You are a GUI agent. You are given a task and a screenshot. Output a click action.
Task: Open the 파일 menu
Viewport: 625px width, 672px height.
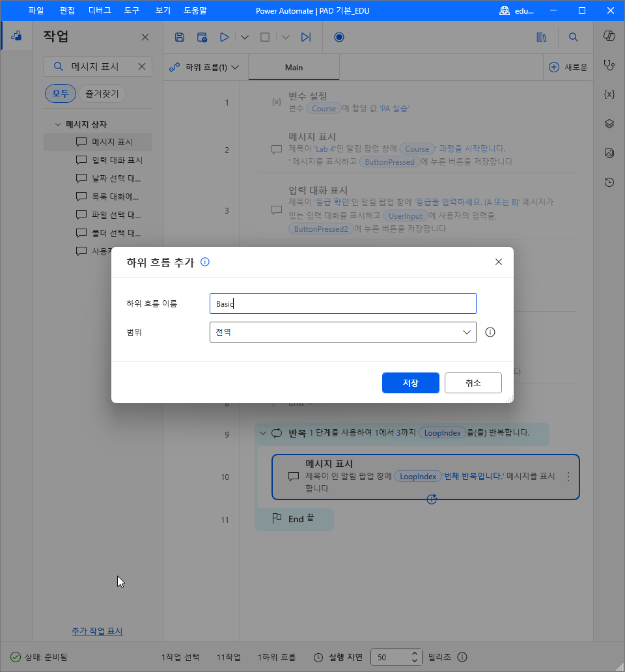point(36,10)
